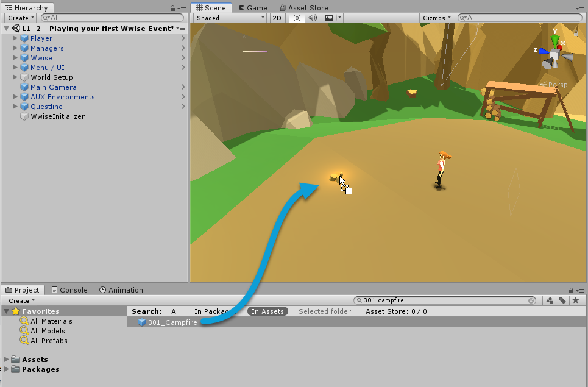Click the search by type icon in Project panel
This screenshot has width=588, height=387.
pyautogui.click(x=549, y=300)
